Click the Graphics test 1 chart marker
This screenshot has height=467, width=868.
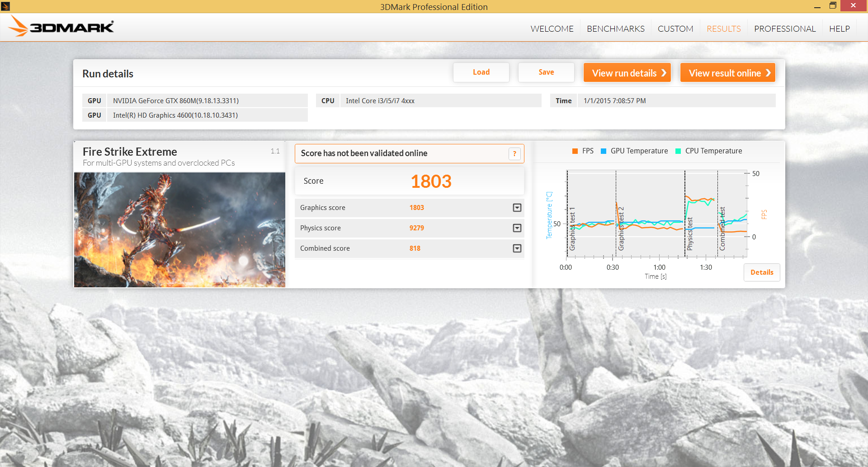coord(572,229)
